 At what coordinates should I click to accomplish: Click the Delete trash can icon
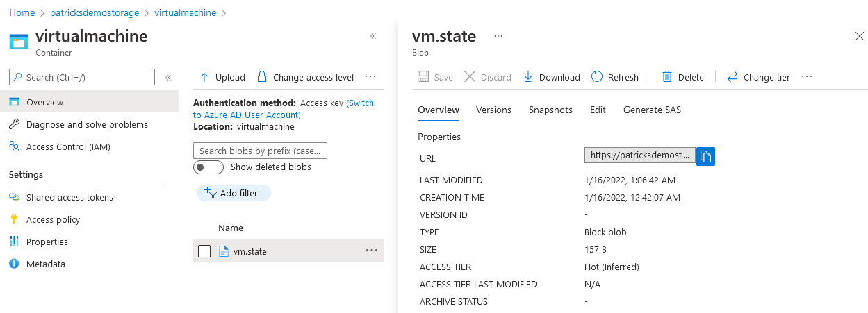pyautogui.click(x=667, y=77)
